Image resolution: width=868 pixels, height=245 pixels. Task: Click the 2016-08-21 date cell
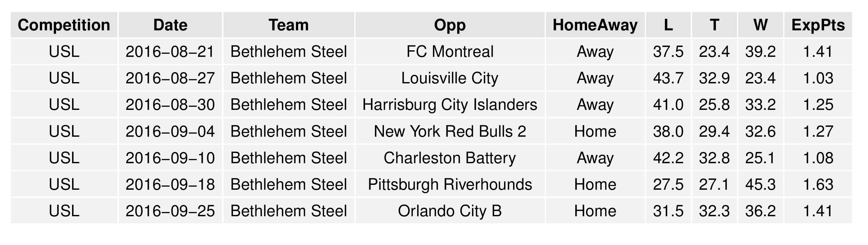pos(170,52)
